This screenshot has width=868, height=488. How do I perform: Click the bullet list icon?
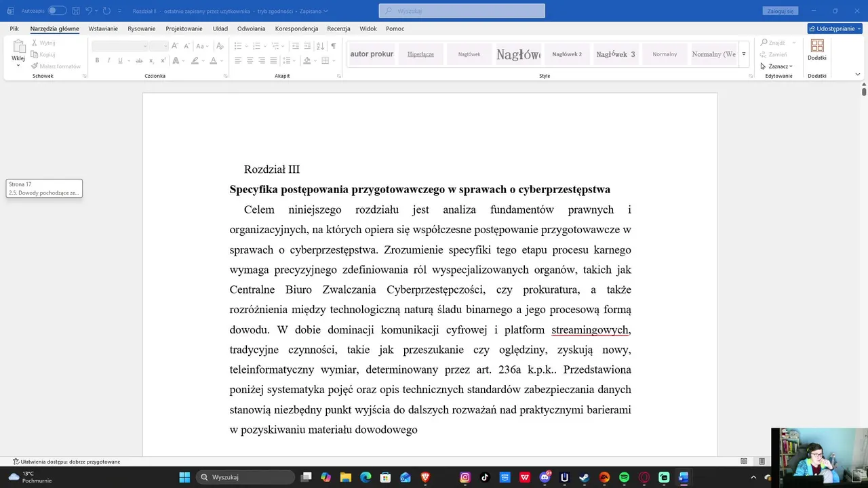pyautogui.click(x=238, y=46)
